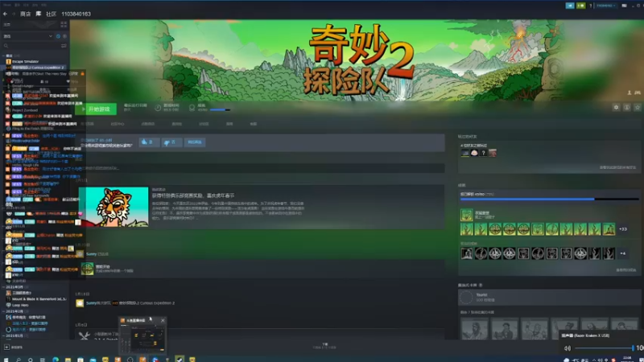Click the first unlocked achievement icon
The width and height of the screenshot is (644, 362).
tap(467, 229)
